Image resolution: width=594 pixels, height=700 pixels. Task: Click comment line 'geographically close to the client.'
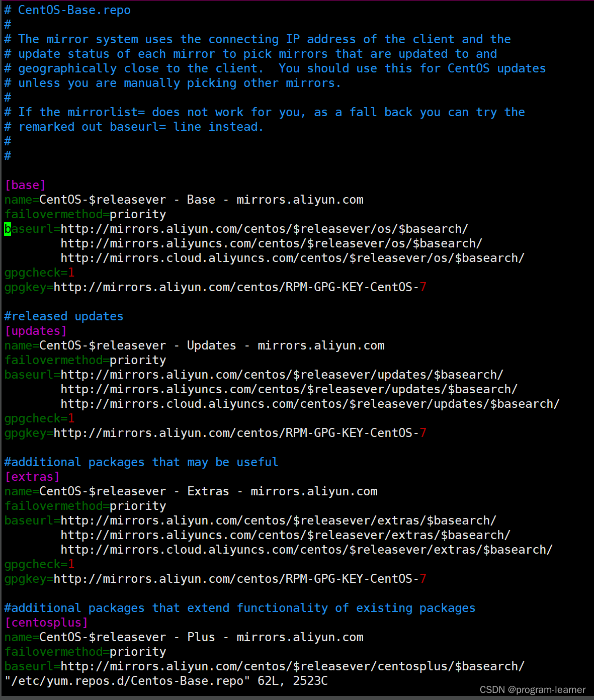click(x=275, y=68)
